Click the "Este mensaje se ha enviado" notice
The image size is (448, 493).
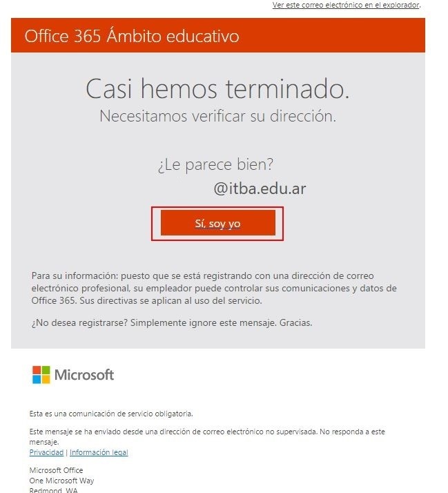(x=207, y=436)
